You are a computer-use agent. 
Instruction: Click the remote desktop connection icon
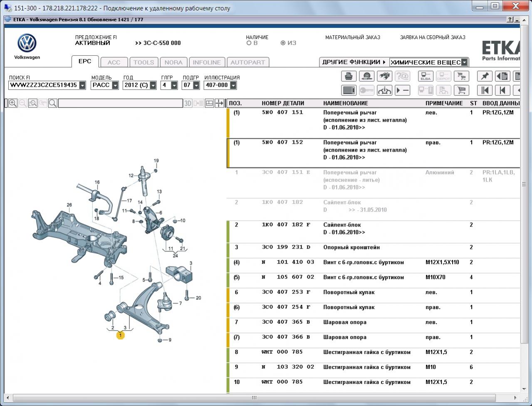[8, 7]
